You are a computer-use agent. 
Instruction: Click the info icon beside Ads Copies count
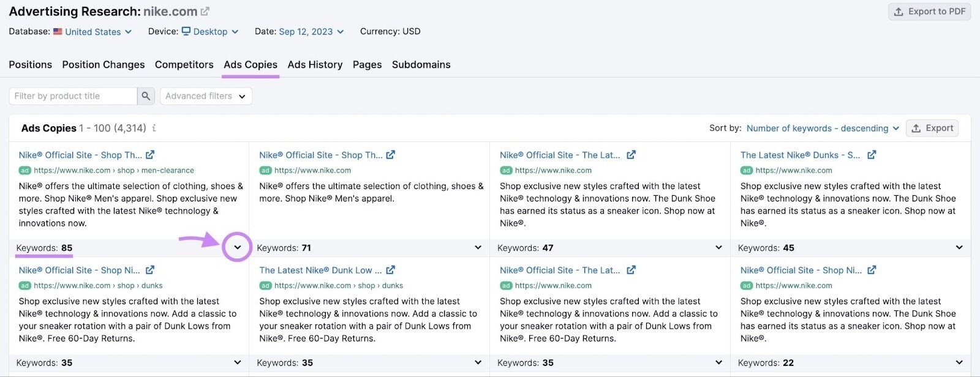coord(154,128)
